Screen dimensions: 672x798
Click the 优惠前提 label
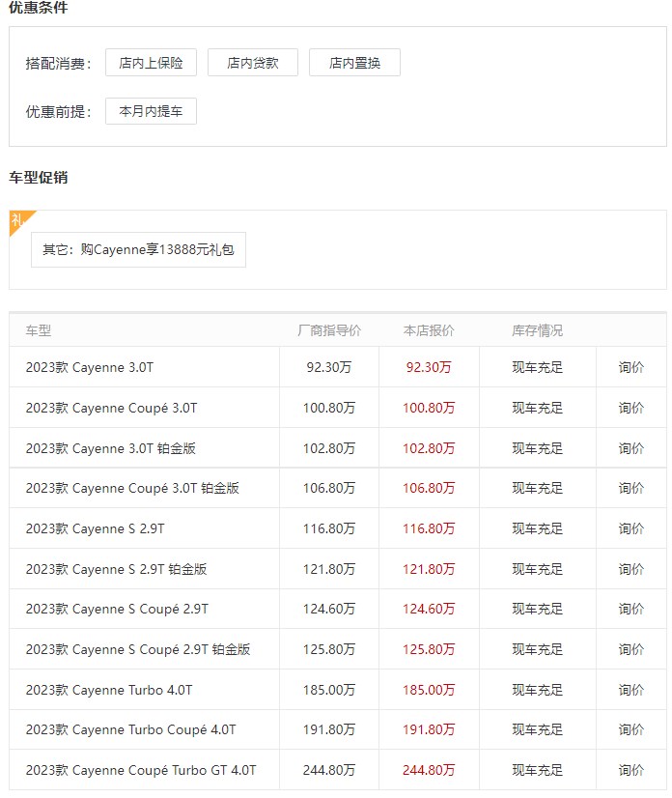click(x=58, y=111)
